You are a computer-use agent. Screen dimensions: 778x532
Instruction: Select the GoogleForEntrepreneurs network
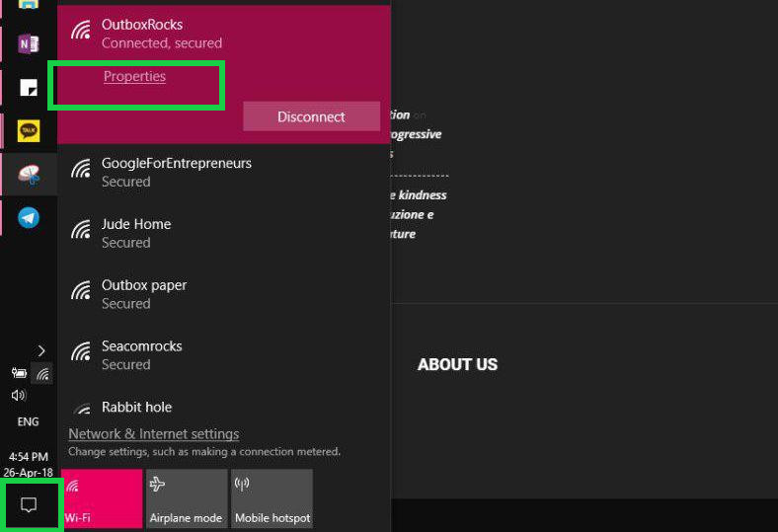tap(224, 172)
